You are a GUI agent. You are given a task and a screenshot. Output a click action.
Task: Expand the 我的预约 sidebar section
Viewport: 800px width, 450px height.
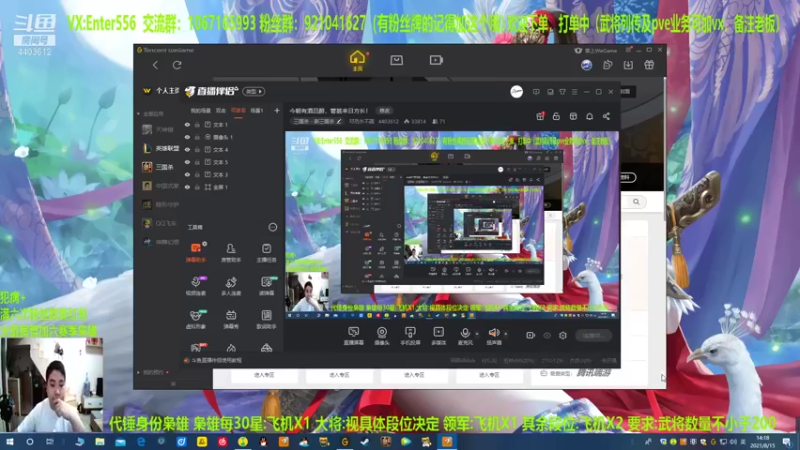coord(138,372)
